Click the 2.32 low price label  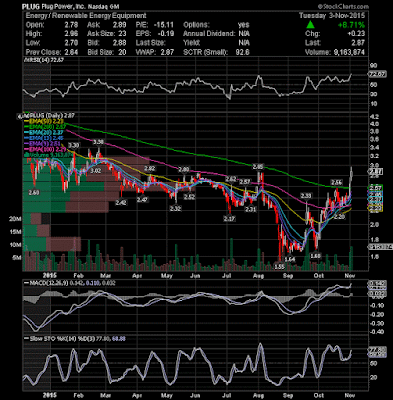point(175,208)
